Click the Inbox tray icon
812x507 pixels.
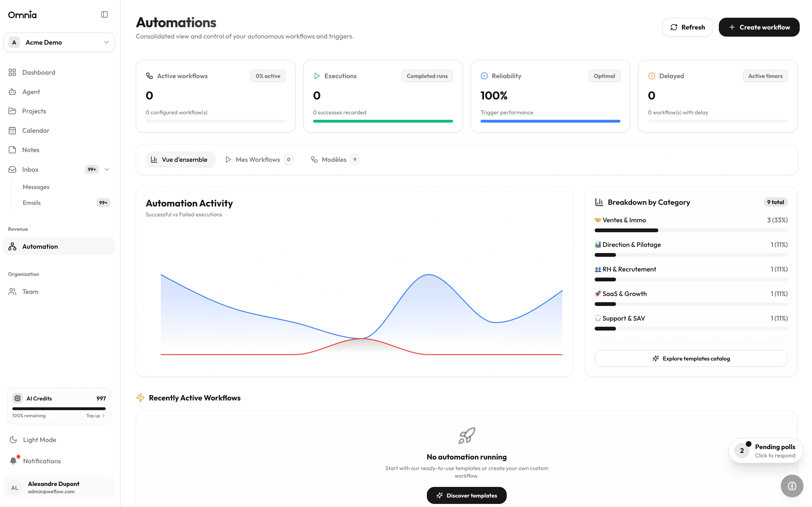coord(13,169)
